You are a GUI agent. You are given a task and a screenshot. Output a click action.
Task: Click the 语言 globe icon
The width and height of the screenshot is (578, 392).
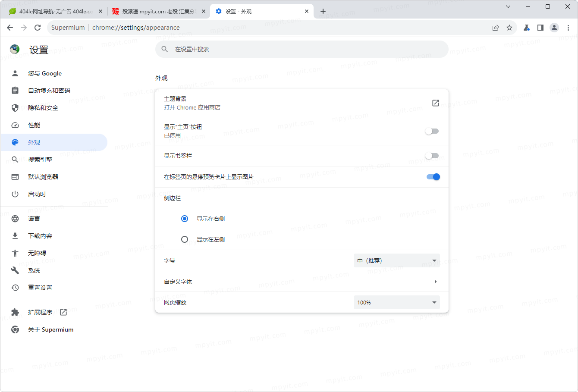(x=15, y=219)
